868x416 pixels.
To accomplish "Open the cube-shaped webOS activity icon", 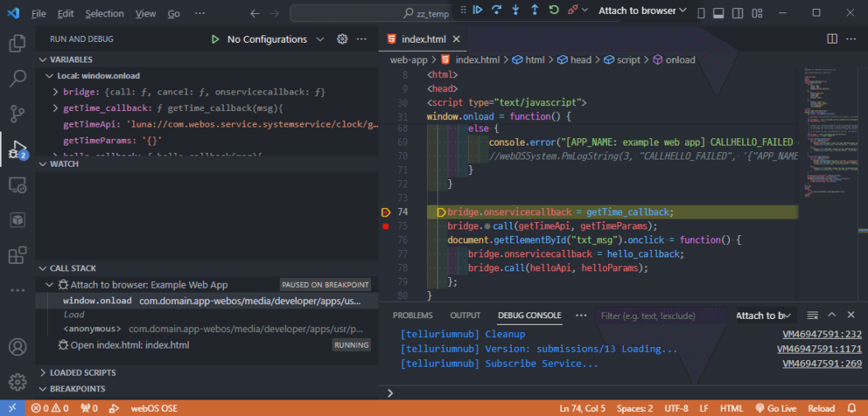I will [18, 220].
